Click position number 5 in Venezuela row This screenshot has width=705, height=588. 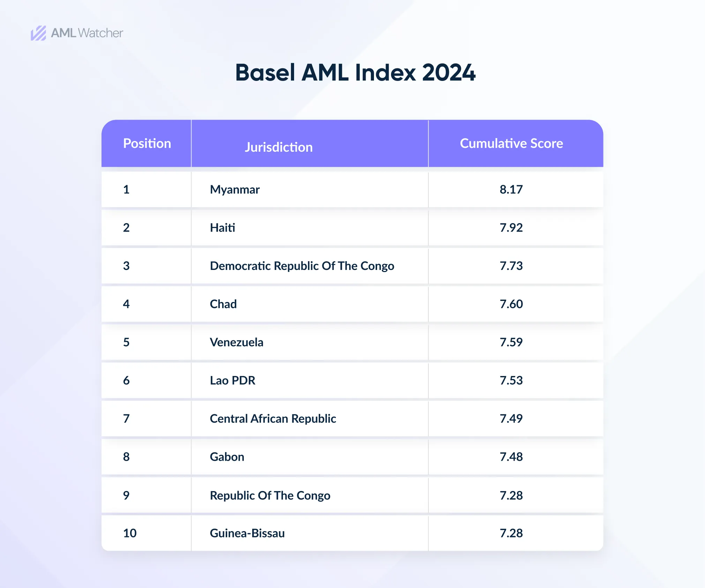coord(126,342)
